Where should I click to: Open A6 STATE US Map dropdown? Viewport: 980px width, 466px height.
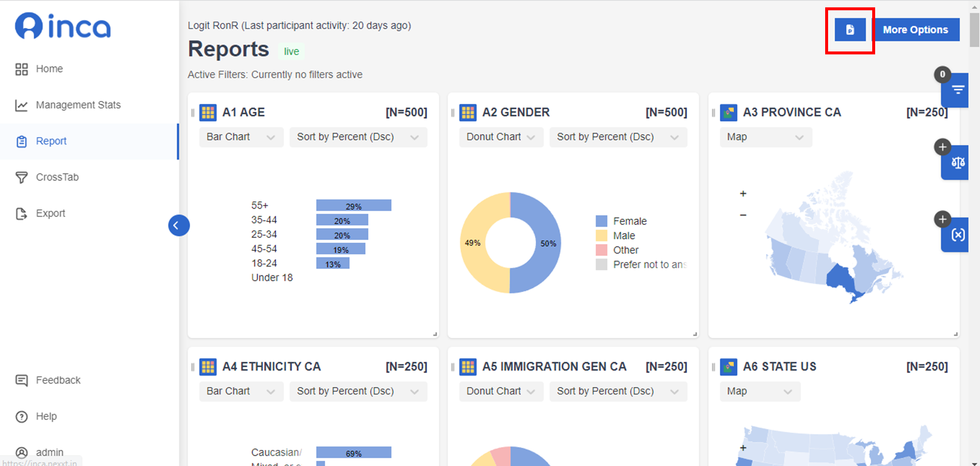pos(760,392)
